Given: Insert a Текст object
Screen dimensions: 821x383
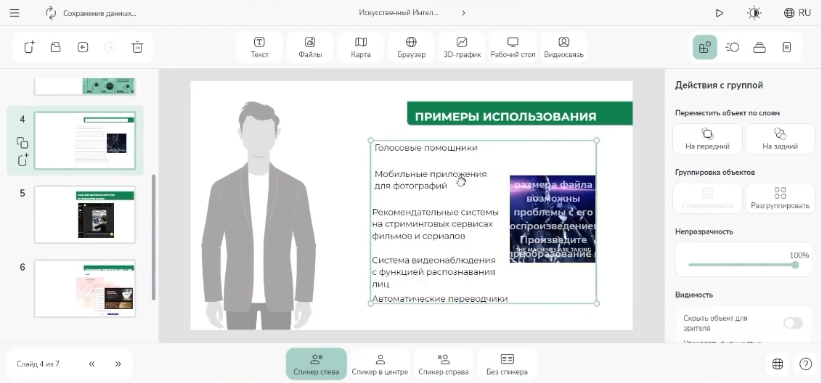Looking at the screenshot, I should coord(259,47).
